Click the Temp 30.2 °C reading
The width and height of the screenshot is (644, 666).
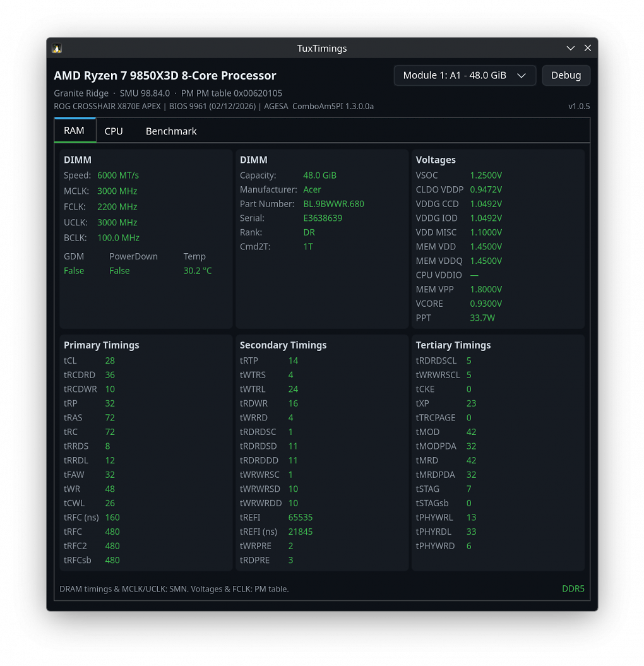[x=198, y=271]
